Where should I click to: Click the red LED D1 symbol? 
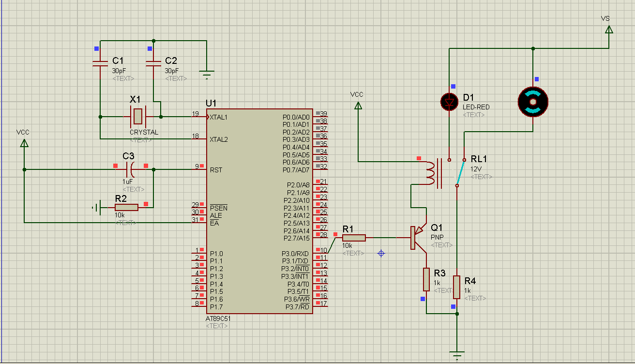pos(450,102)
